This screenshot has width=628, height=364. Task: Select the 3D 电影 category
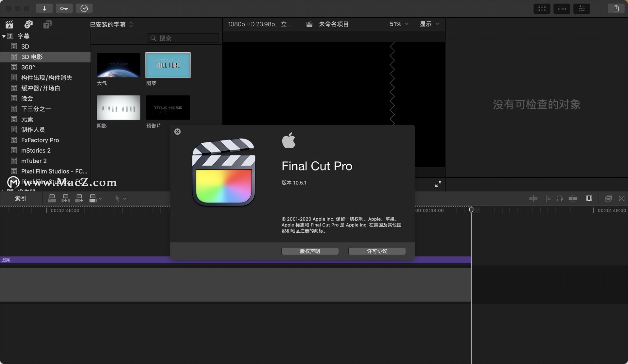(45, 57)
